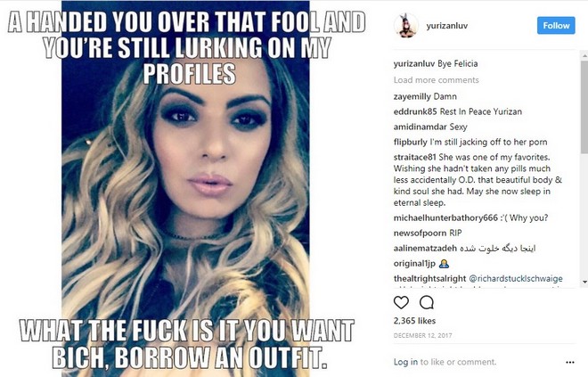The width and height of the screenshot is (588, 377).
Task: Open the three-dot more options menu
Action: [570, 363]
